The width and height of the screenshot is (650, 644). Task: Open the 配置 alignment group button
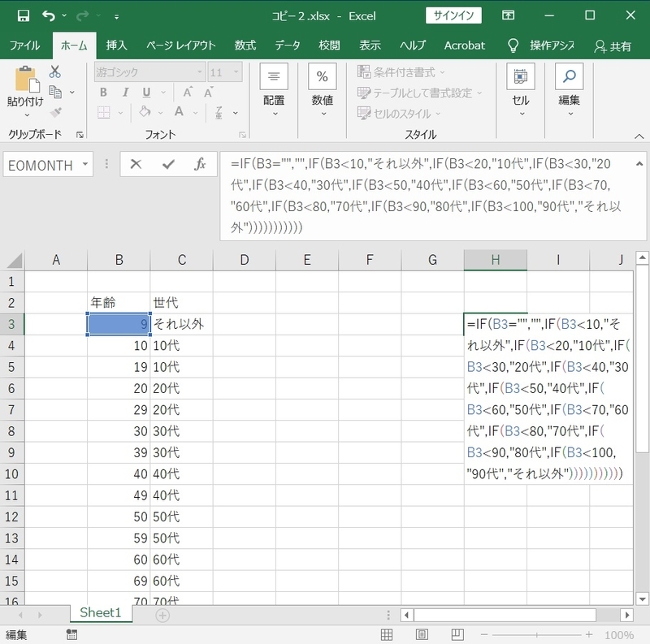tap(274, 90)
